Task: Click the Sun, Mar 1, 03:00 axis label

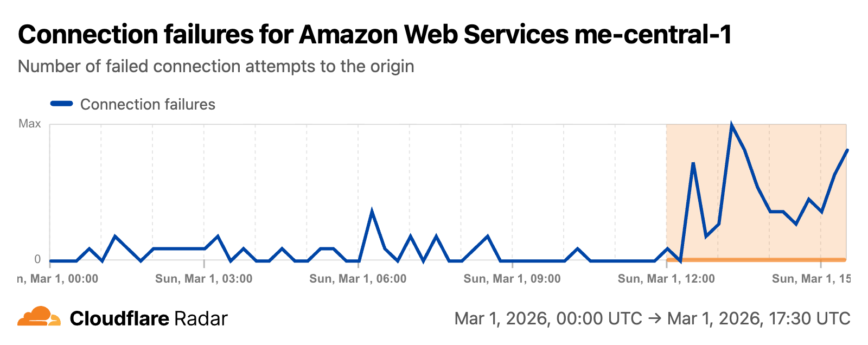Action: tap(203, 279)
